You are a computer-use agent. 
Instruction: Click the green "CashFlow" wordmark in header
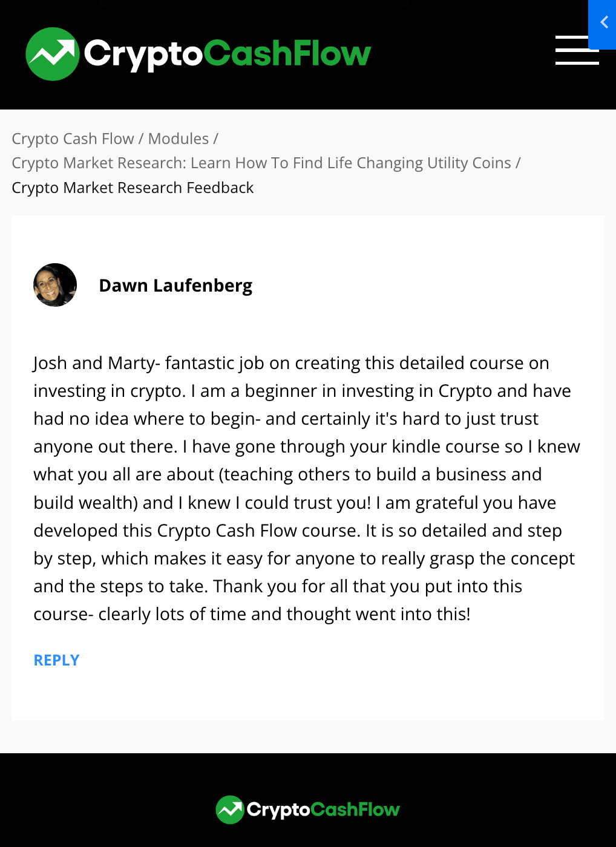point(287,53)
